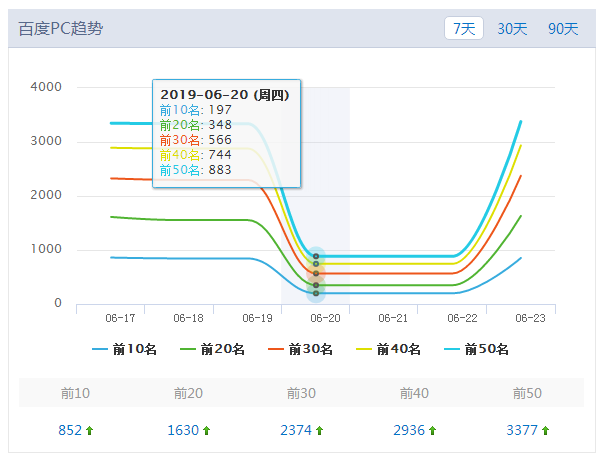Click the 1000 y-axis label
602x457 pixels.
pos(46,249)
